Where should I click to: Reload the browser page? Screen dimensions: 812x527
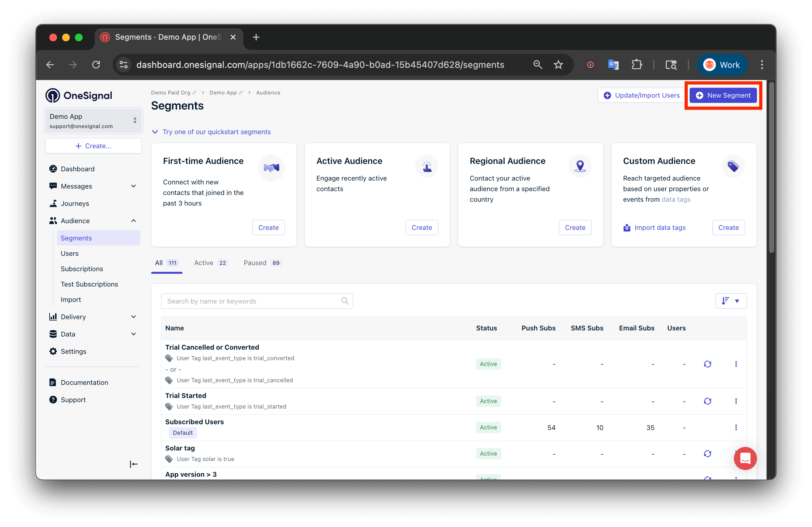(x=96, y=65)
